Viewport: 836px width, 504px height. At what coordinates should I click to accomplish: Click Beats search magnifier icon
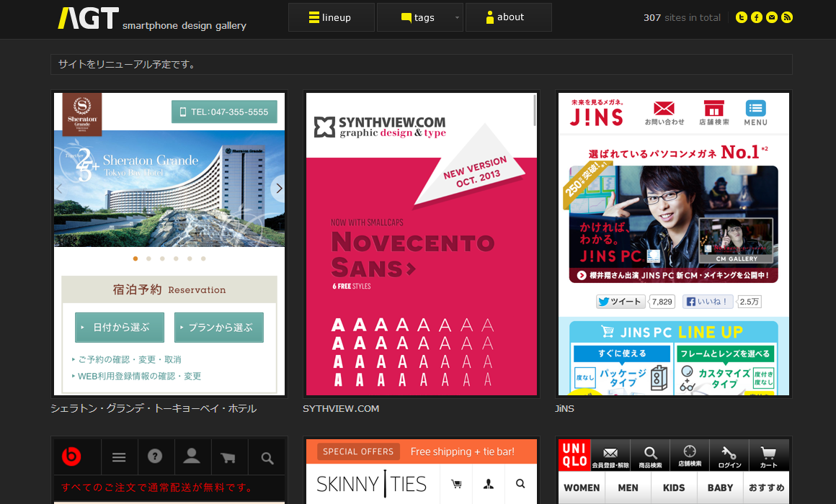(x=267, y=457)
